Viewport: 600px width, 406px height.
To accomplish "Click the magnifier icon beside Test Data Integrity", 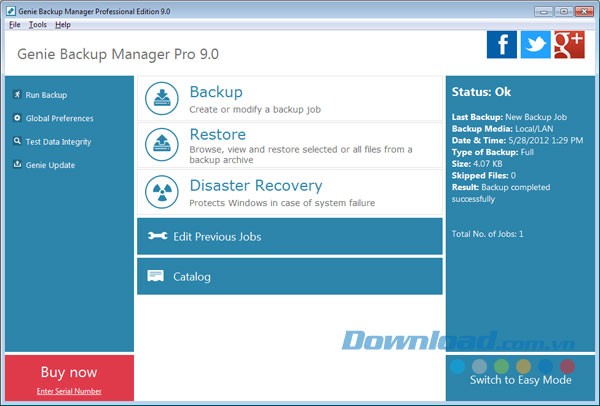I will tap(17, 141).
